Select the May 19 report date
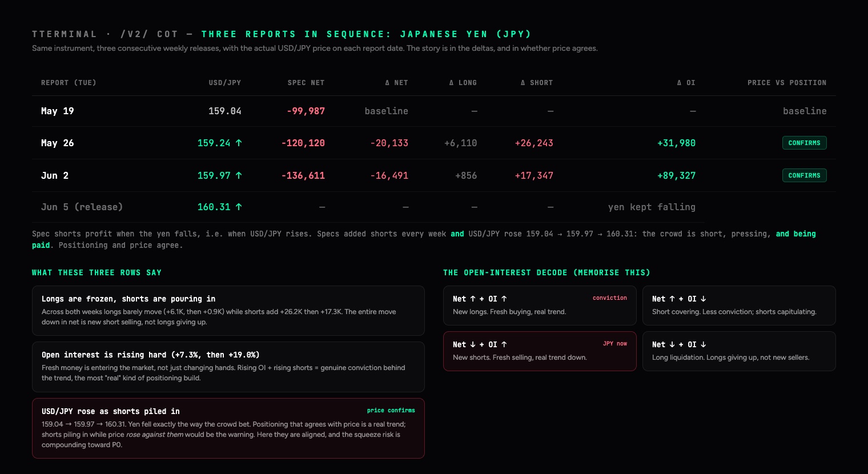 coord(57,111)
